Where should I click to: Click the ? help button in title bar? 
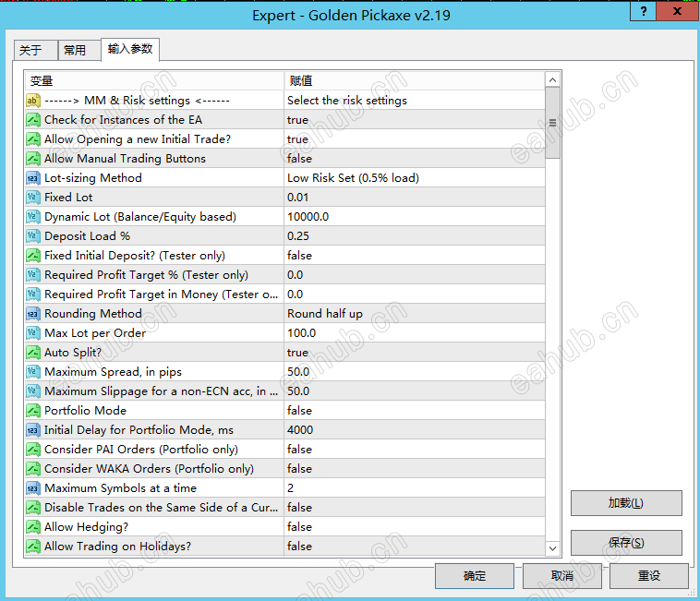[644, 11]
